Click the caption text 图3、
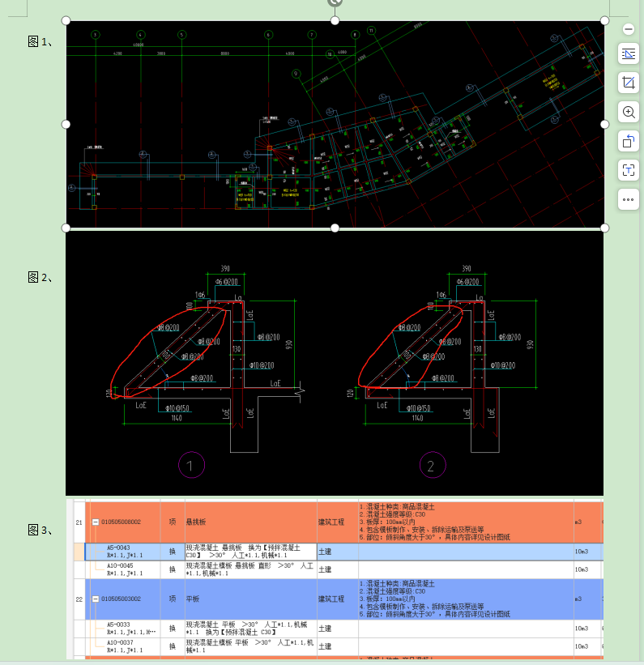This screenshot has width=644, height=665. (41, 530)
